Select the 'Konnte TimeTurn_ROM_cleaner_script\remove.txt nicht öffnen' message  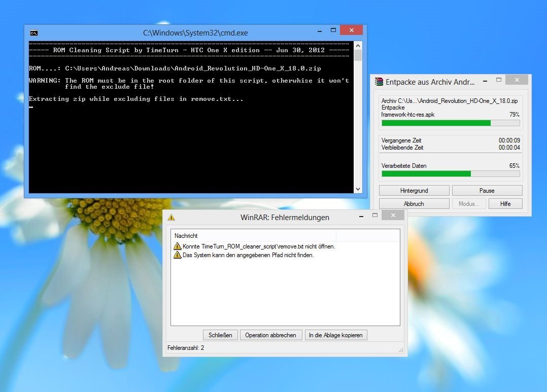click(x=259, y=246)
